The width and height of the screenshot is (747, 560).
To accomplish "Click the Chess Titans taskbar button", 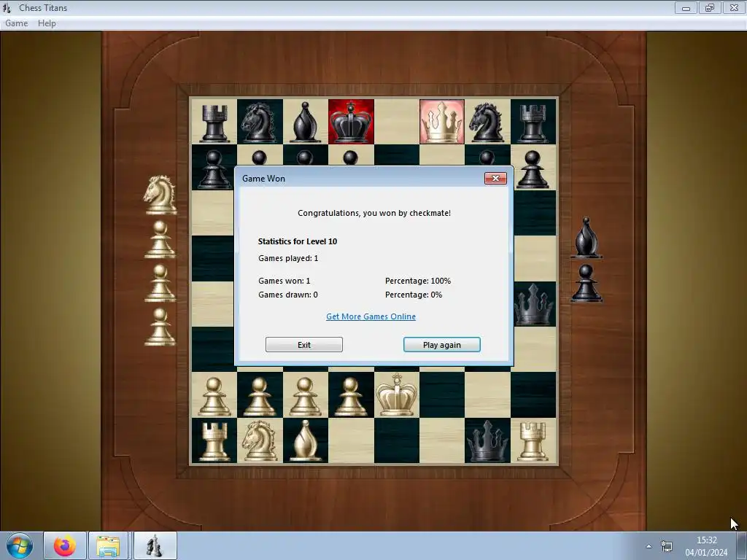I will click(x=155, y=545).
